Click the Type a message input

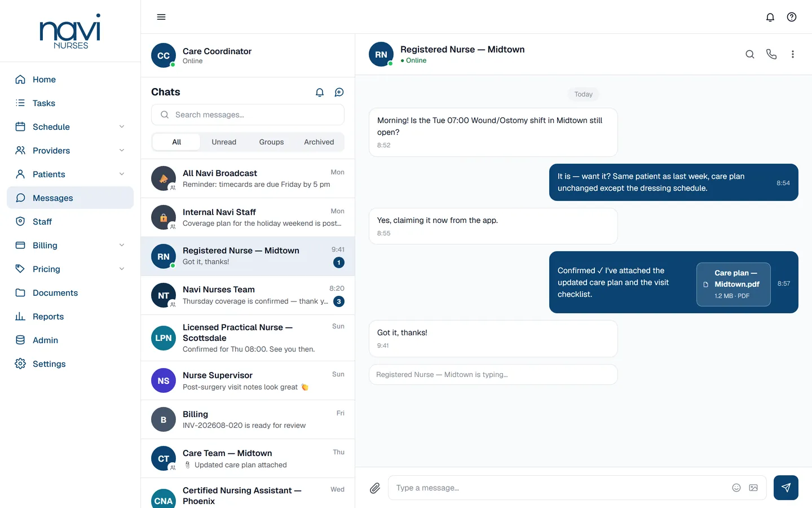click(x=577, y=488)
